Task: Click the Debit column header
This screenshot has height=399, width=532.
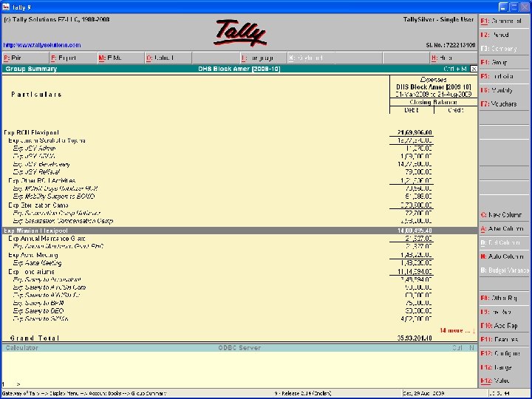Action: coord(412,110)
